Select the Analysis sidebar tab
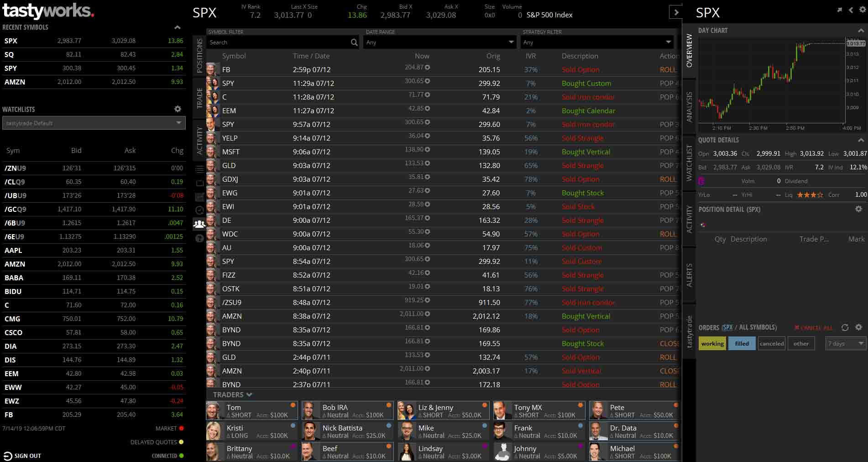The width and height of the screenshot is (868, 462). pos(689,107)
